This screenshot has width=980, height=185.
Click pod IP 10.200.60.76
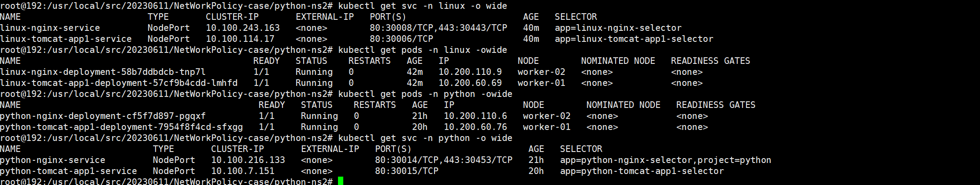pyautogui.click(x=475, y=127)
